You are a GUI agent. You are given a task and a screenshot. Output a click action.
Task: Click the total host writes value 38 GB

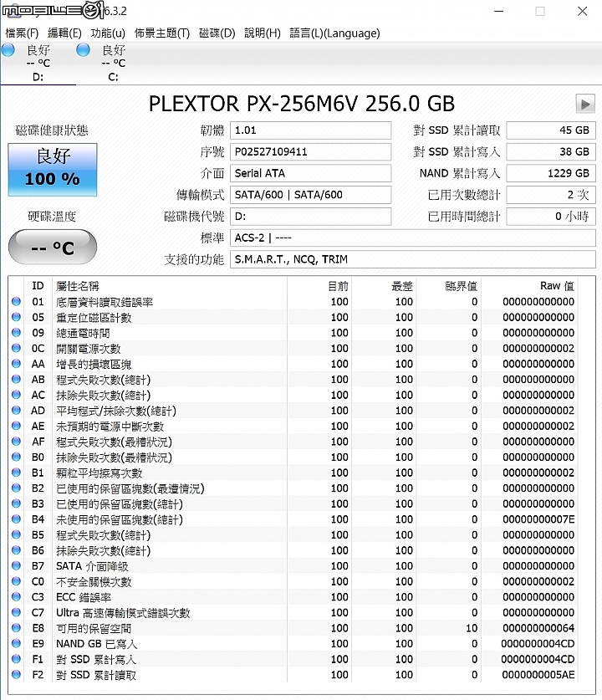click(x=551, y=151)
